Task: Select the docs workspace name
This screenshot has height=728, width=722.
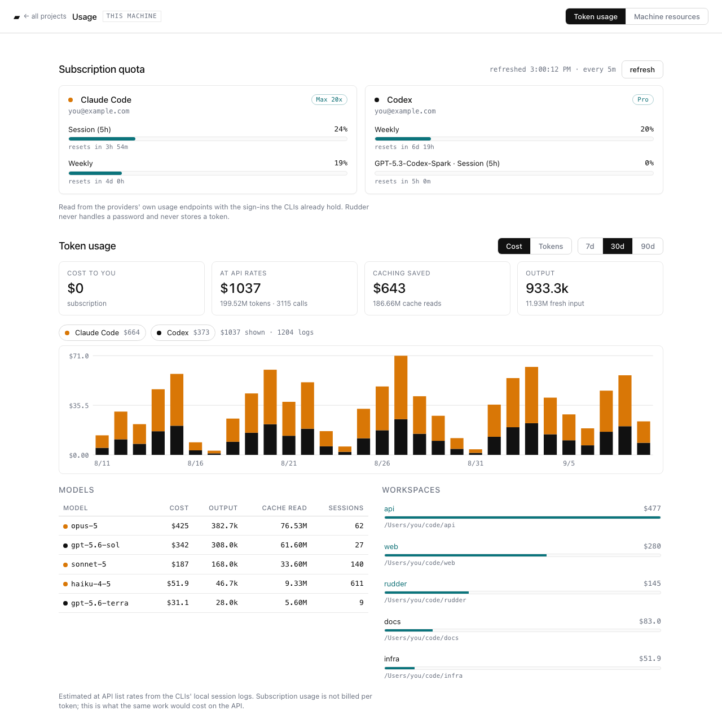Action: [393, 621]
